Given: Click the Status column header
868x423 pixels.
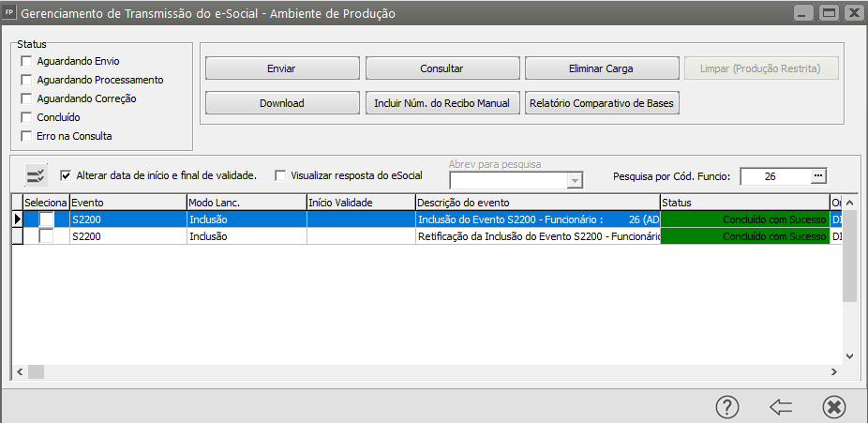Looking at the screenshot, I should (x=743, y=202).
